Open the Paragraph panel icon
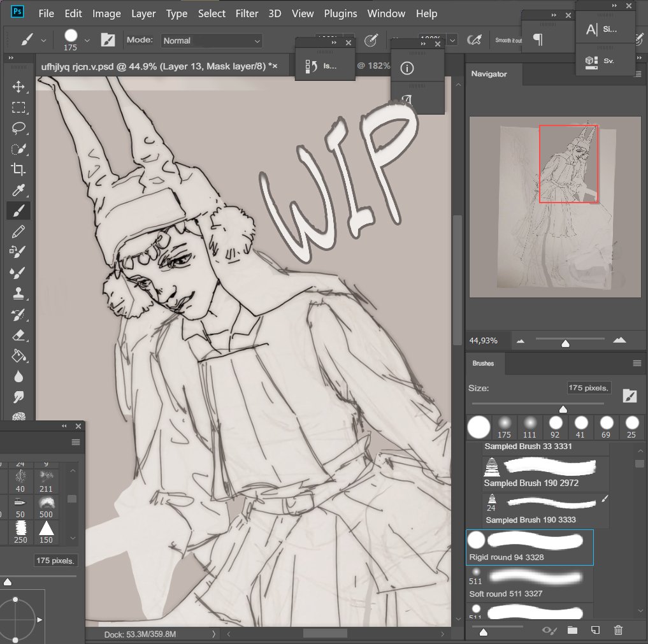Screen dimensions: 648x644 point(538,39)
